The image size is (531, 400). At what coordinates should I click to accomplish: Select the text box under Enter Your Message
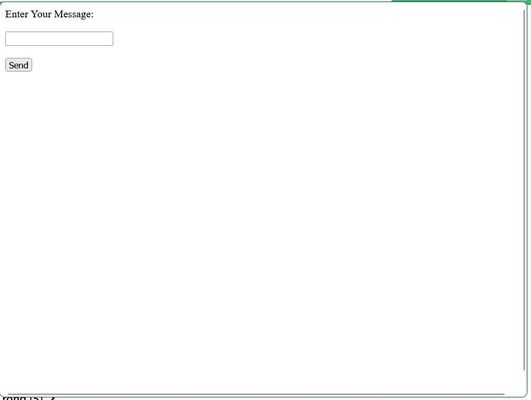(x=59, y=39)
